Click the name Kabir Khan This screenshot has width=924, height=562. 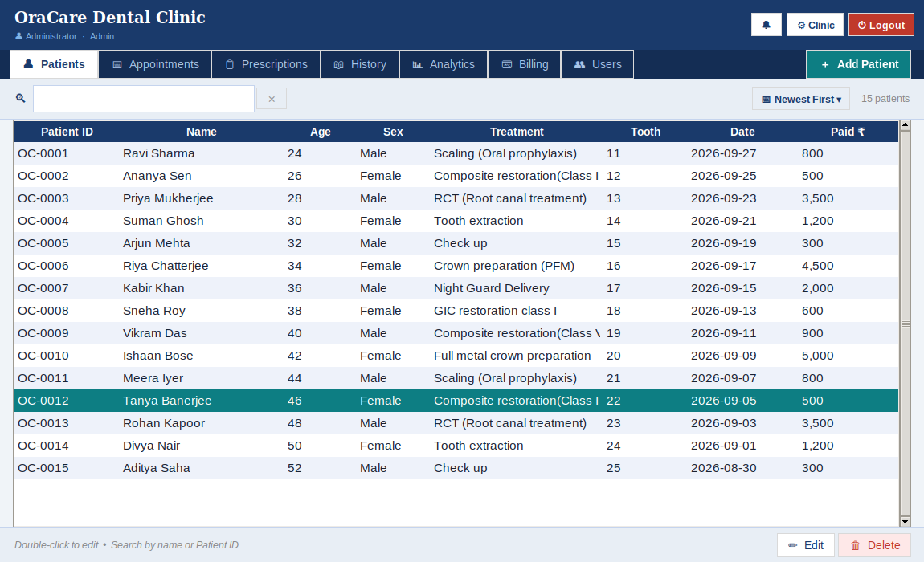pos(153,288)
